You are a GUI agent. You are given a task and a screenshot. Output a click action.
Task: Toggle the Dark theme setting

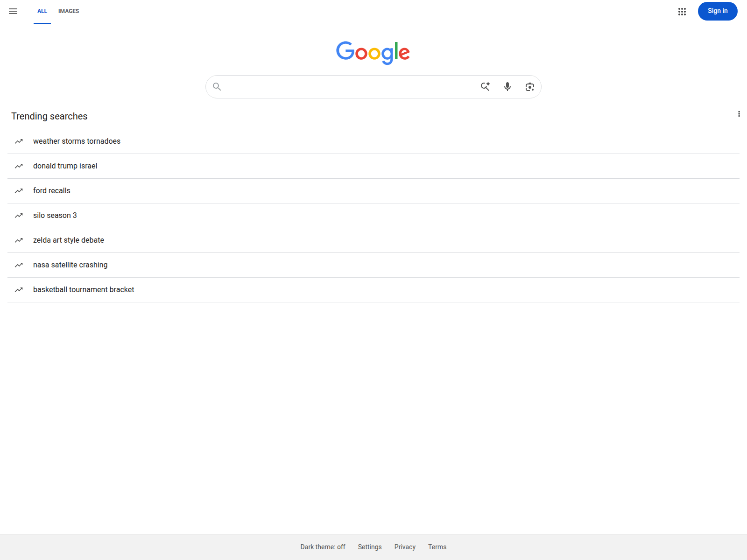coord(323,547)
